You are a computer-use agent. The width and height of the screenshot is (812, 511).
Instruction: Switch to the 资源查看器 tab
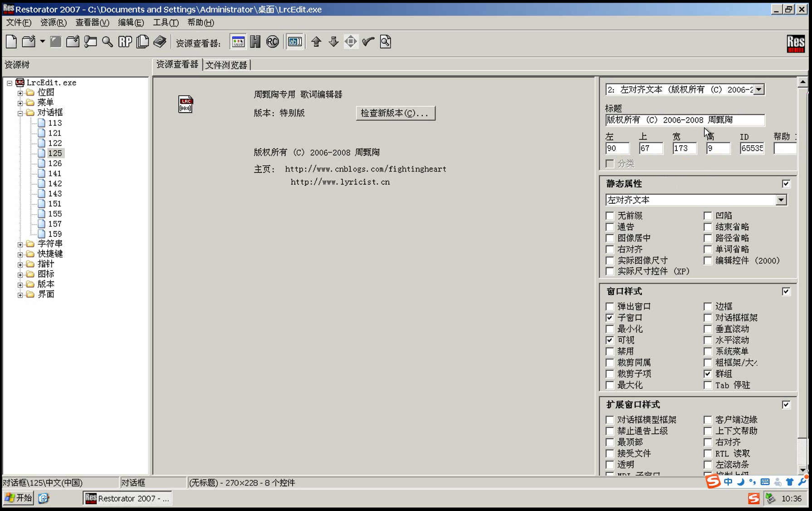[177, 64]
